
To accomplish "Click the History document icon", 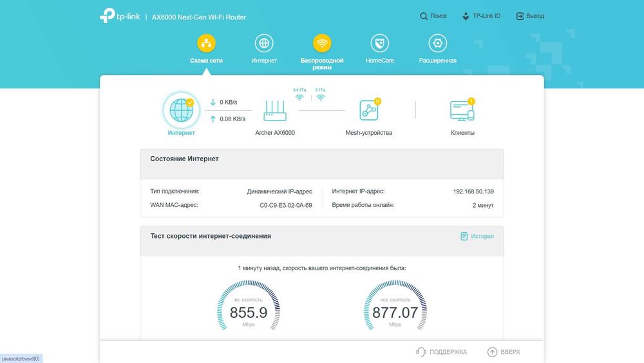I will pos(464,236).
